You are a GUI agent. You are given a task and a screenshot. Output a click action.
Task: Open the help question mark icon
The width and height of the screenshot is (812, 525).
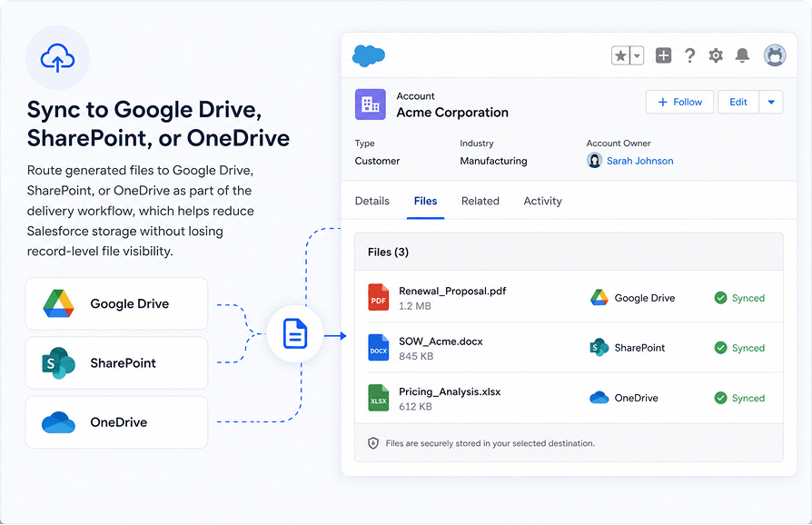tap(689, 55)
